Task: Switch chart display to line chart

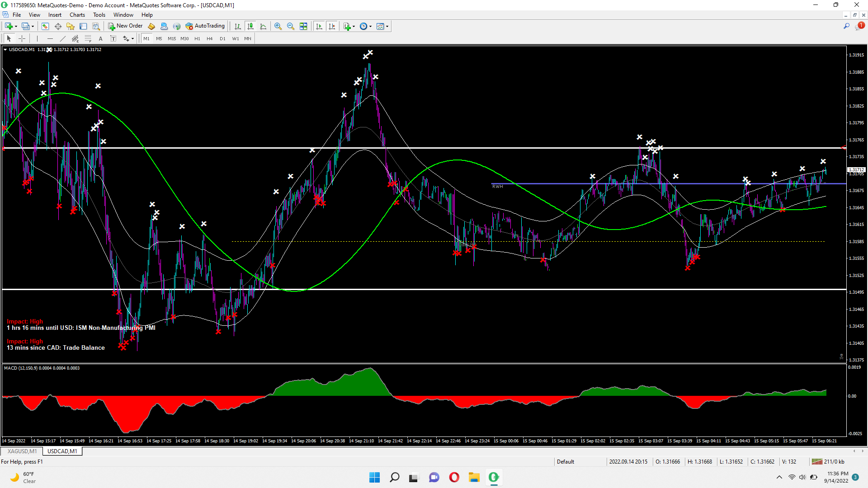Action: [263, 26]
